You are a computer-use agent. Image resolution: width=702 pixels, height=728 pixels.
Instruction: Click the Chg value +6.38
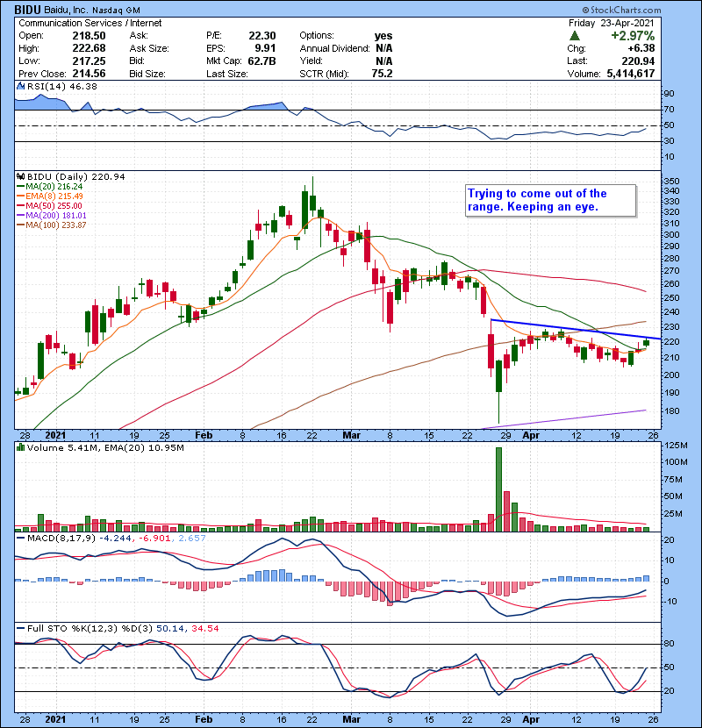[x=641, y=48]
